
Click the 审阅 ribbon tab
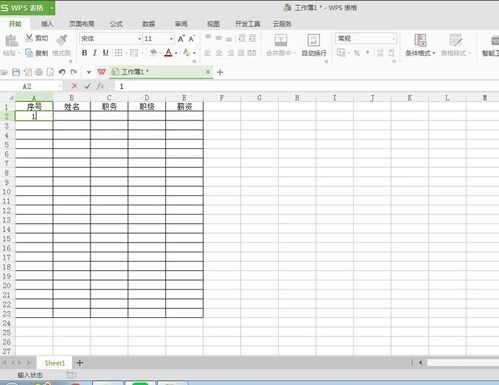[x=181, y=24]
